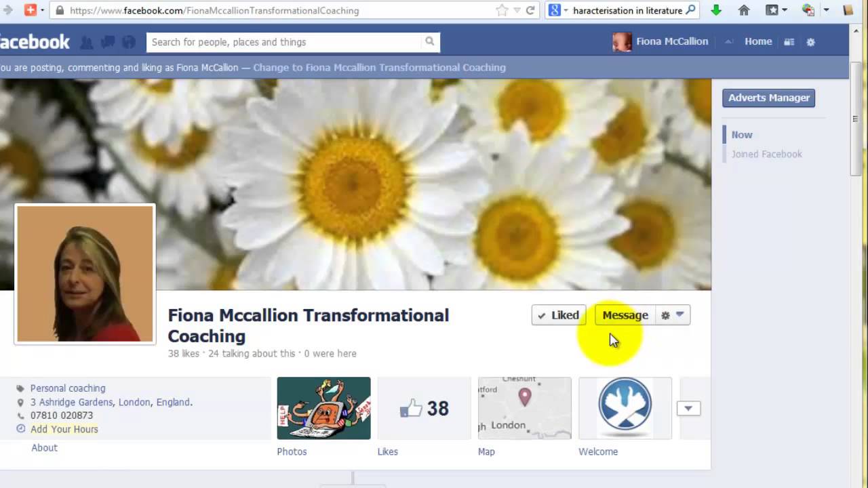Click the About link
This screenshot has height=488, width=868.
pos(44,447)
